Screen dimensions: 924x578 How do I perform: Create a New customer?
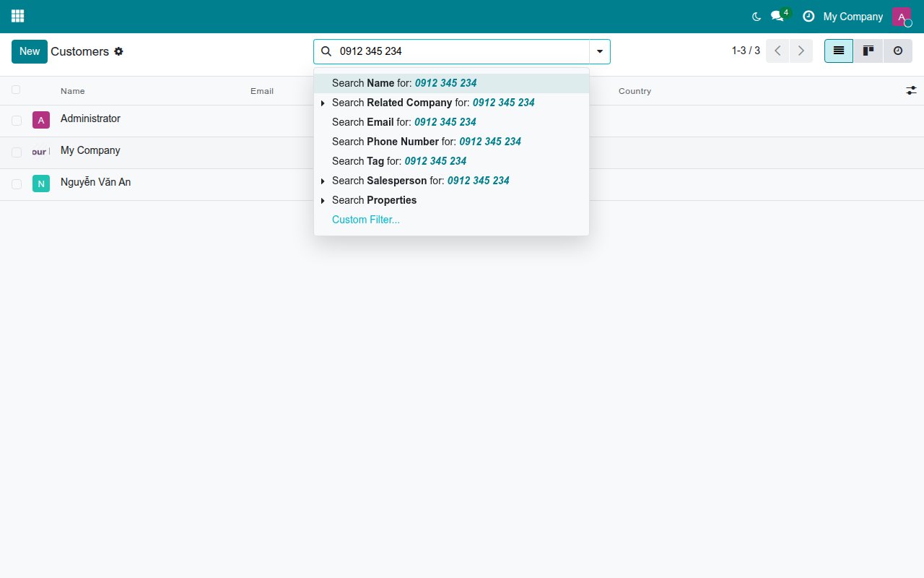point(30,51)
